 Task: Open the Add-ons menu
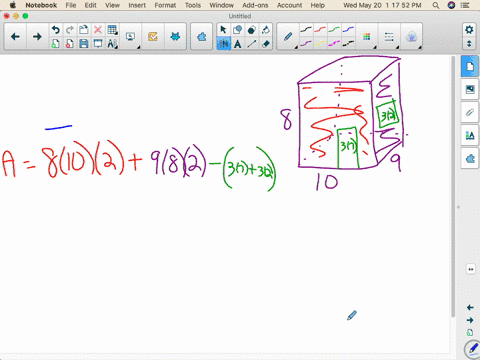pos(255,5)
